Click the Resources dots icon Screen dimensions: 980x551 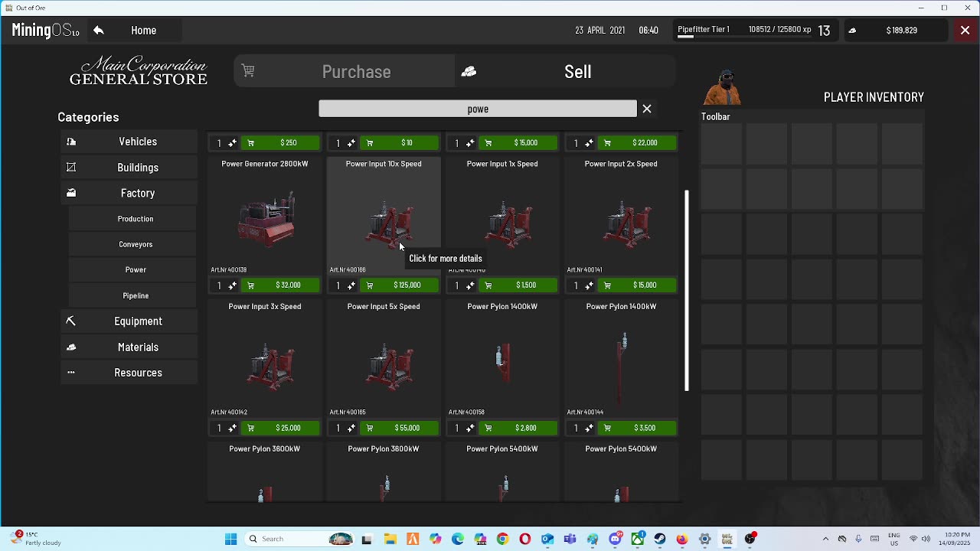coord(71,373)
